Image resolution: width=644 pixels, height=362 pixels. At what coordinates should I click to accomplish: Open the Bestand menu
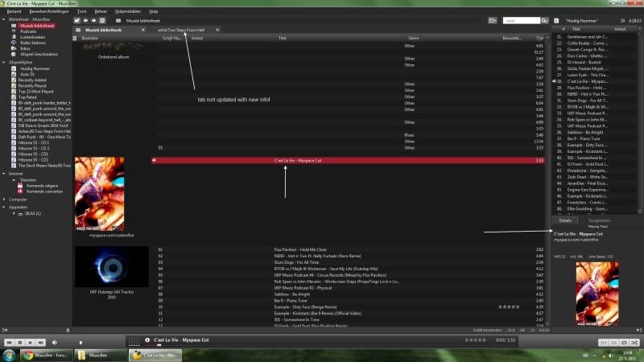[14, 11]
